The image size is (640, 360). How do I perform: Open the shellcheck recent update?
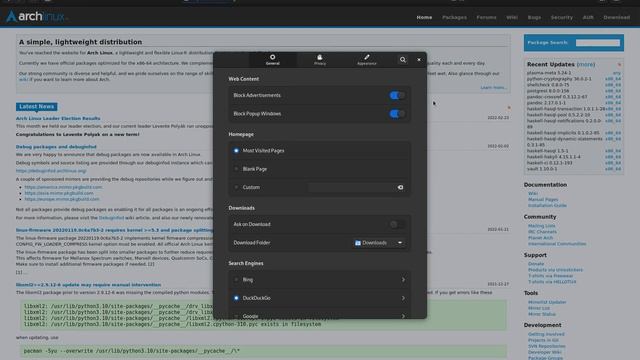548,85
